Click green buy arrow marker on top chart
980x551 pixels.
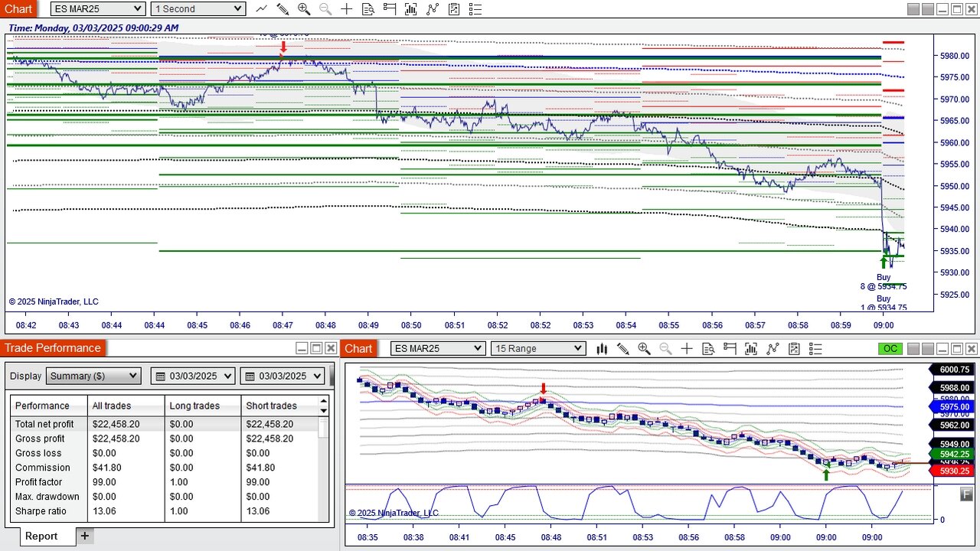[884, 261]
